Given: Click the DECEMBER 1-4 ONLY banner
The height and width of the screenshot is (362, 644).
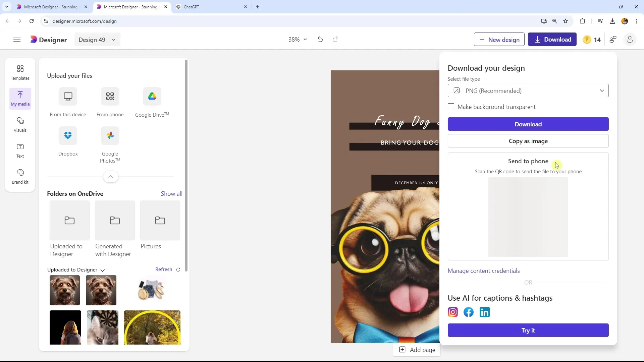Looking at the screenshot, I should point(406,183).
